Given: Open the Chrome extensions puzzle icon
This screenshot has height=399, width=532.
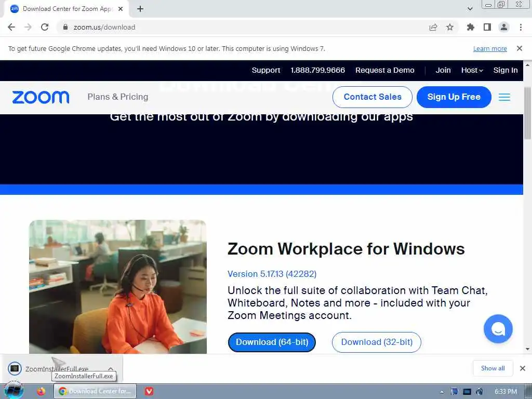Looking at the screenshot, I should coord(470,27).
